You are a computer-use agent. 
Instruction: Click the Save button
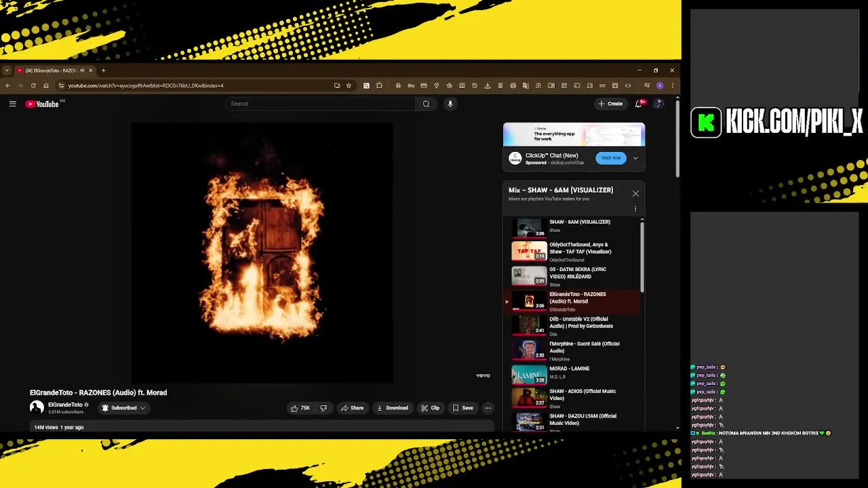click(462, 408)
